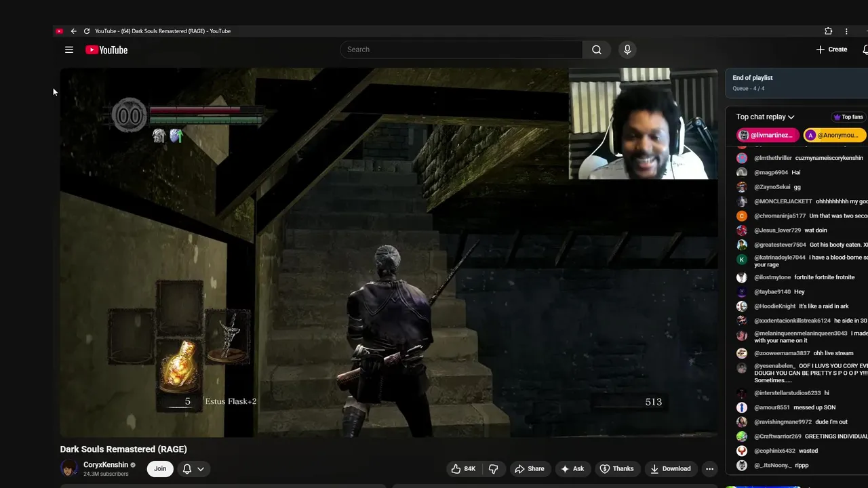
Task: Open @ZaynoSekai's chat avatar
Action: point(742,187)
